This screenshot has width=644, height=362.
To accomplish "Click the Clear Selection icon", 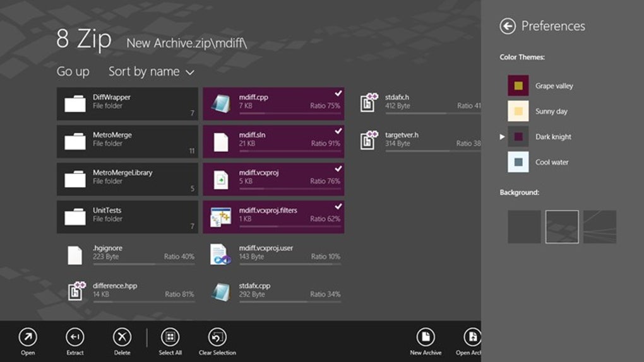I will click(x=217, y=337).
